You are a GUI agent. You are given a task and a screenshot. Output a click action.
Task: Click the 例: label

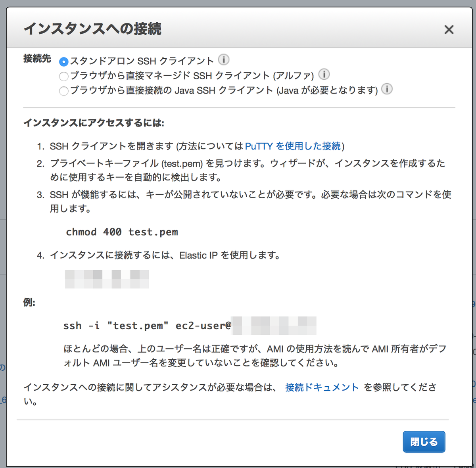(29, 303)
